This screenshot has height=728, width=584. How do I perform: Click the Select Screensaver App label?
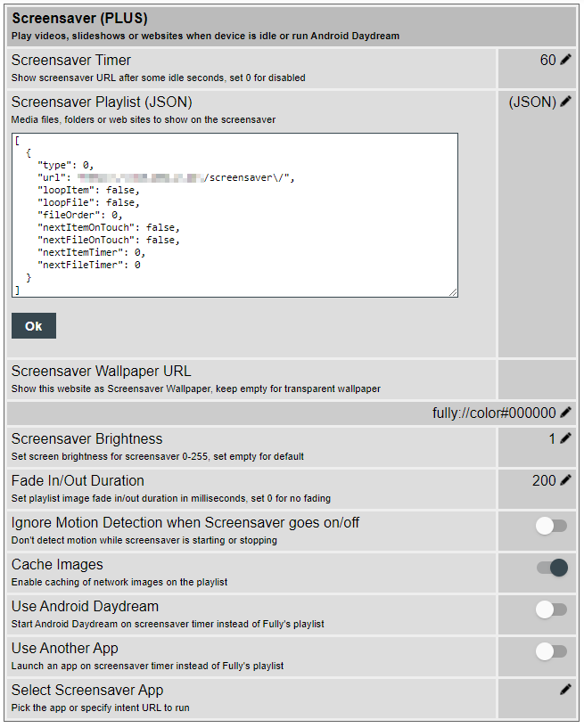click(x=87, y=691)
